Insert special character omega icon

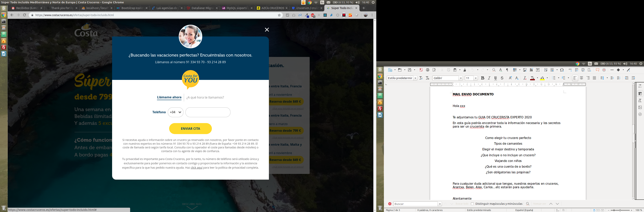point(562,70)
